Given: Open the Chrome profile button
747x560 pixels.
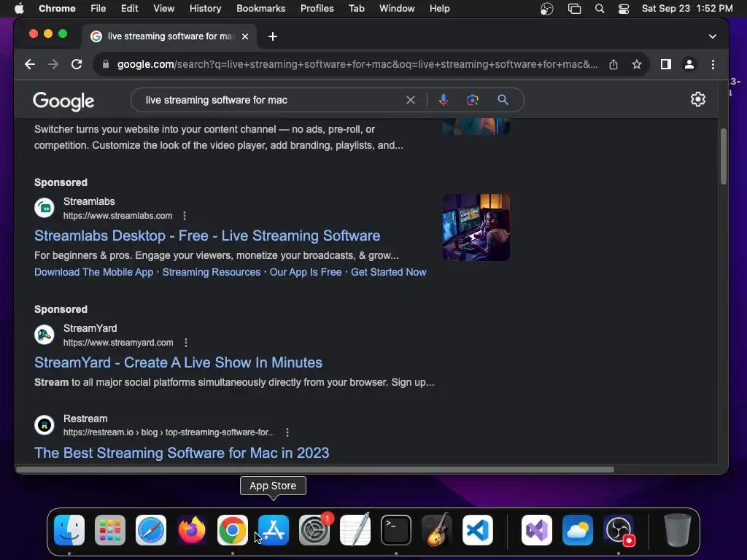Looking at the screenshot, I should [689, 64].
